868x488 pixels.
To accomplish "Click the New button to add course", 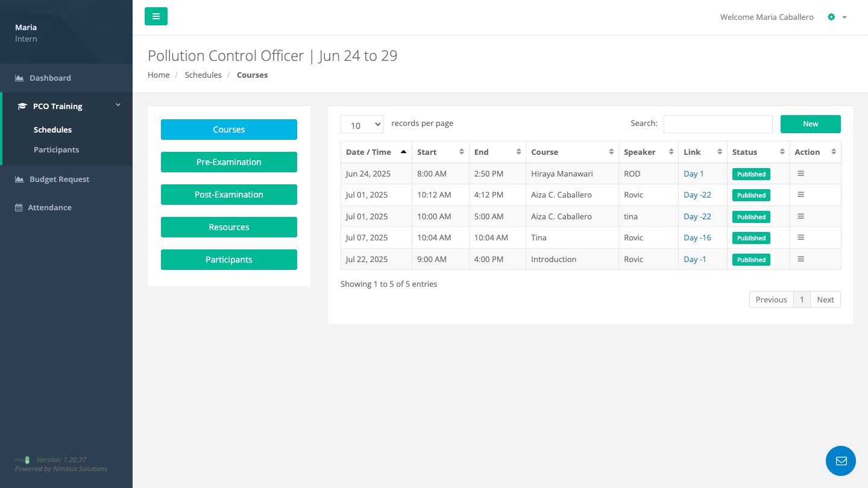I will click(810, 124).
